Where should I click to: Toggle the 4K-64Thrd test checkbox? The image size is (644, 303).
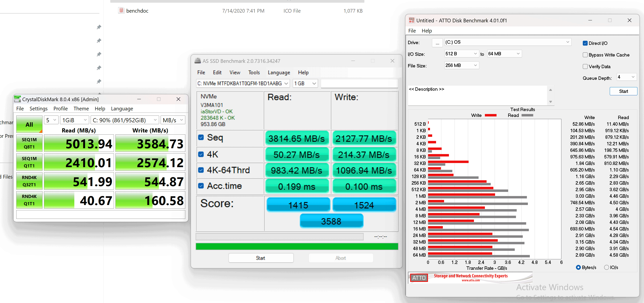(x=201, y=170)
